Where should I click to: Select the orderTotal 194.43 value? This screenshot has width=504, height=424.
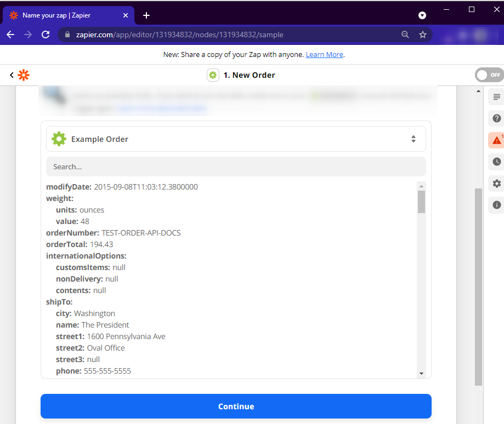tap(101, 244)
